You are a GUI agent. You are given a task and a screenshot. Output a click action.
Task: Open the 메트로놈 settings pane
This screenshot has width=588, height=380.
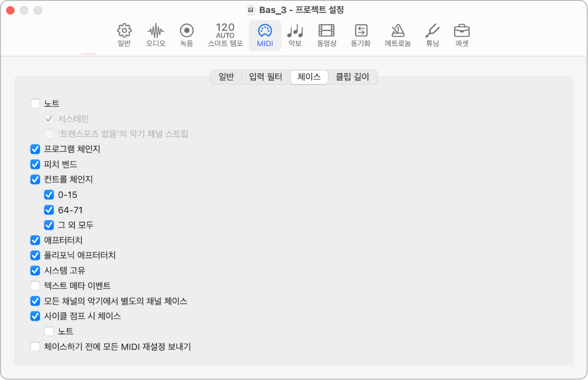(398, 35)
